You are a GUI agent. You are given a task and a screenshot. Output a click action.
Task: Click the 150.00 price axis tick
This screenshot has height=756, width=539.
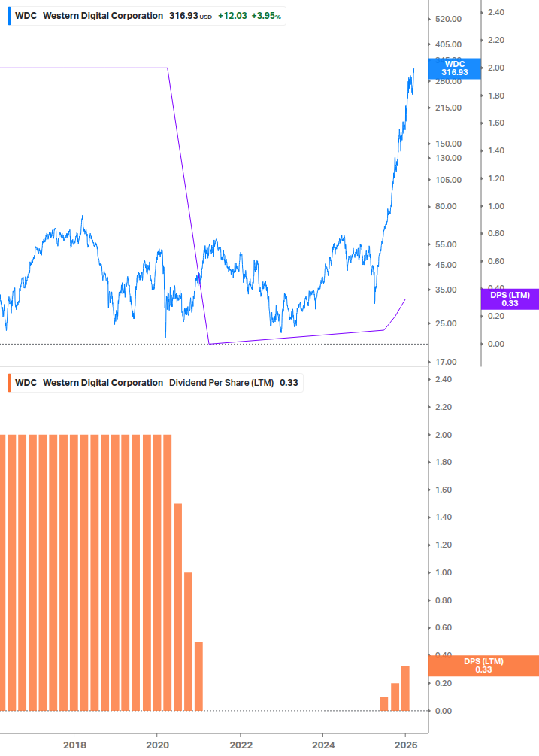pos(449,144)
